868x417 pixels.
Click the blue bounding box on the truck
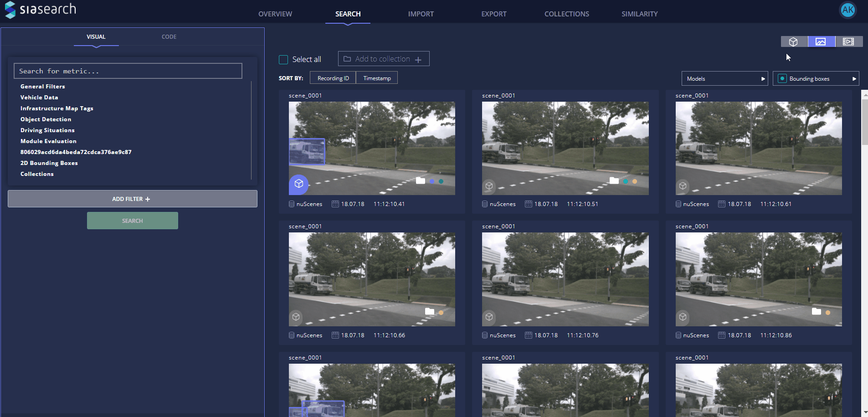(x=307, y=151)
